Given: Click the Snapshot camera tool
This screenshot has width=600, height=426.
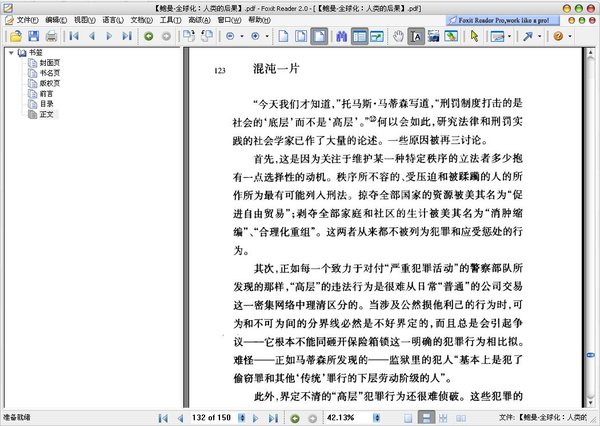Looking at the screenshot, I should 434,36.
